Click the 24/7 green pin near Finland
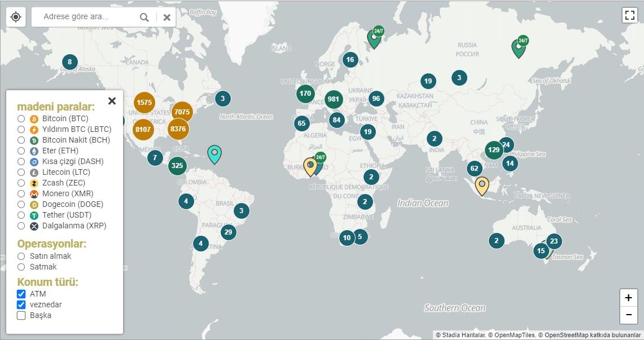The height and width of the screenshot is (340, 644). (374, 38)
